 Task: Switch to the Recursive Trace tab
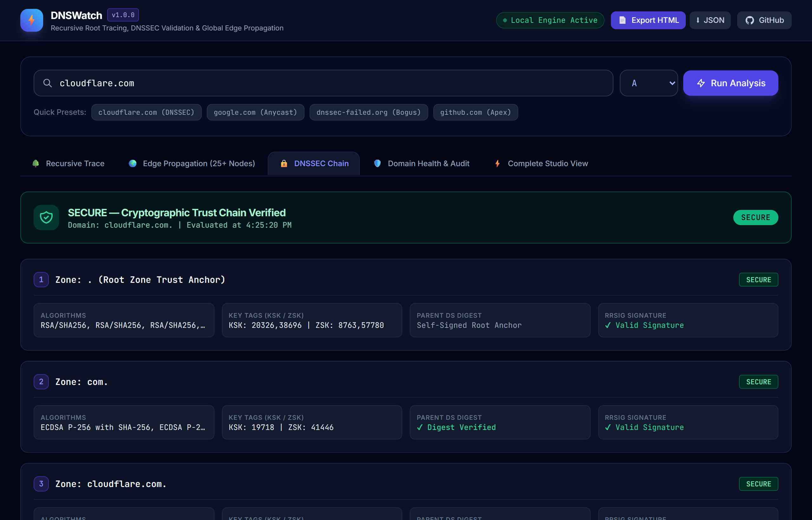click(68, 163)
